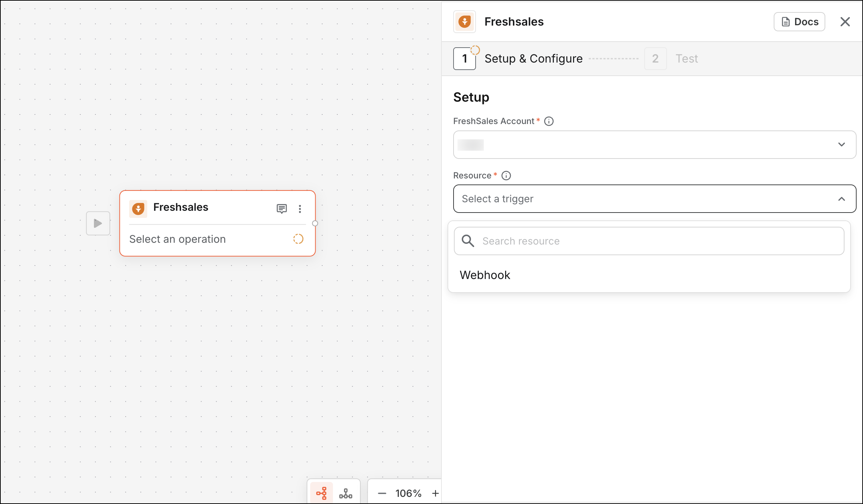
Task: Collapse the 'Select a trigger' dropdown
Action: (655, 199)
